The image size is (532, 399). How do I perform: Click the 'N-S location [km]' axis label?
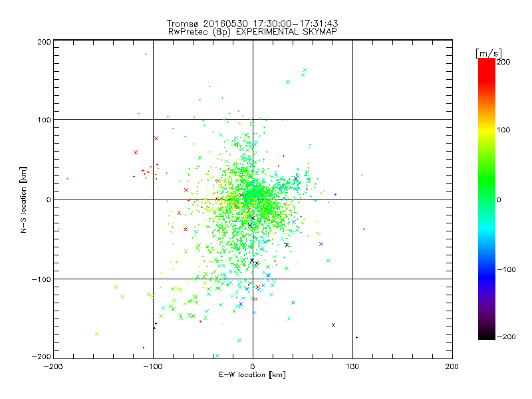pyautogui.click(x=23, y=199)
